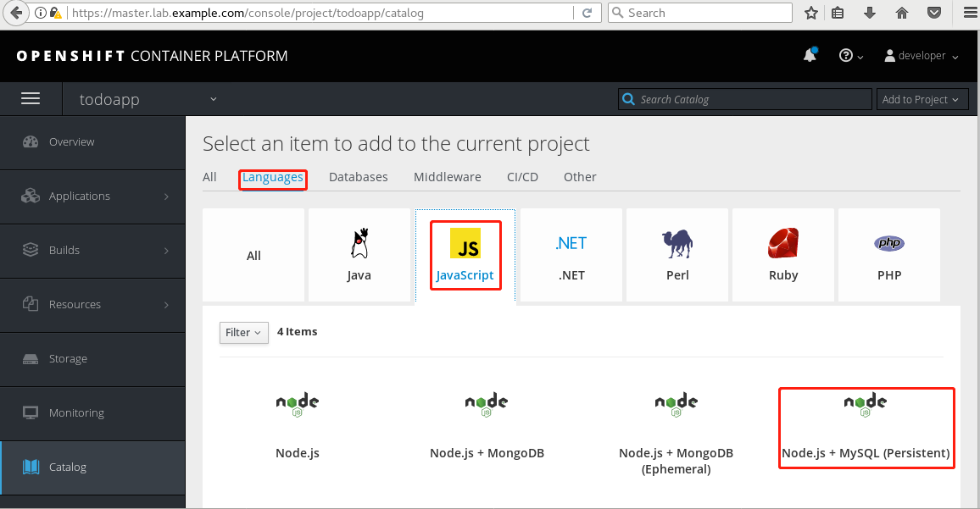This screenshot has height=509, width=980.
Task: Click the browser home icon
Action: click(x=902, y=13)
